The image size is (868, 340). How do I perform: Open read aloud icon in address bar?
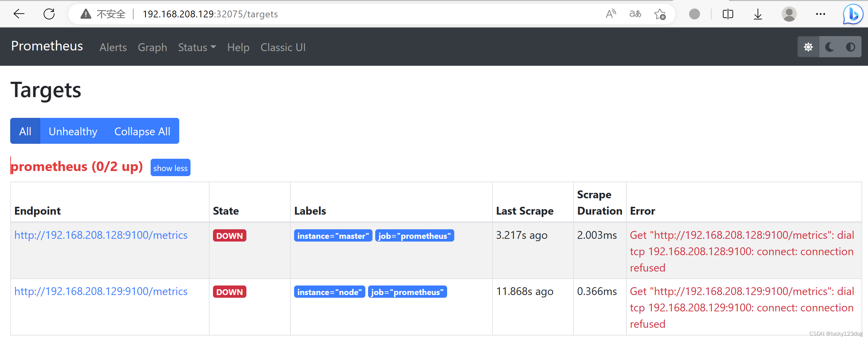[x=611, y=14]
